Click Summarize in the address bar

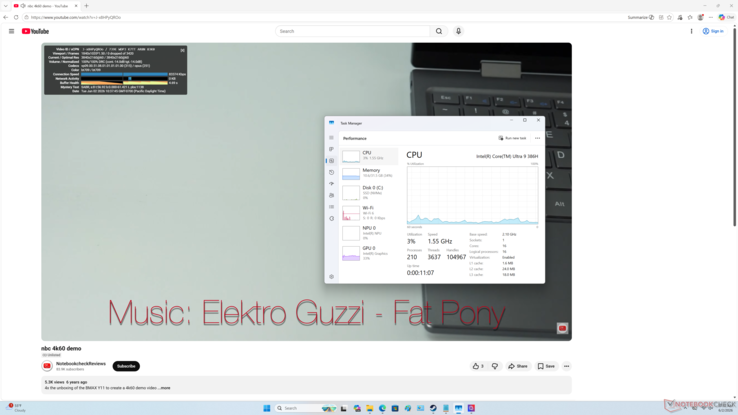pyautogui.click(x=641, y=17)
